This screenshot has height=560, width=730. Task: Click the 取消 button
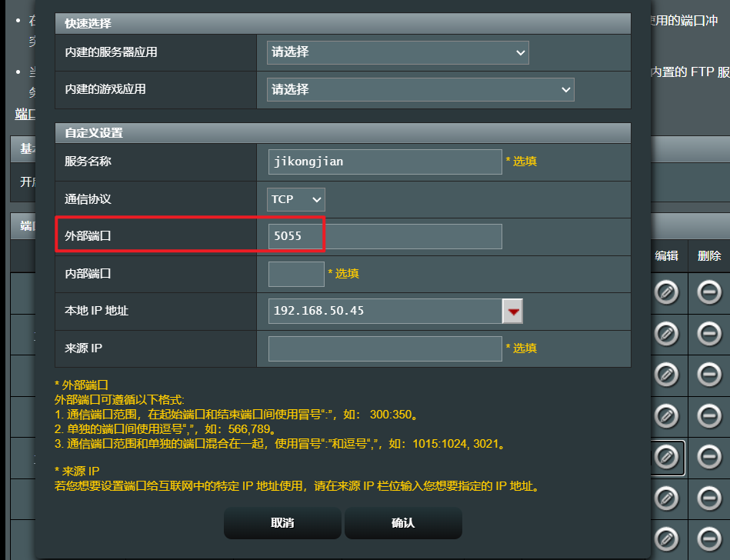[x=282, y=523]
